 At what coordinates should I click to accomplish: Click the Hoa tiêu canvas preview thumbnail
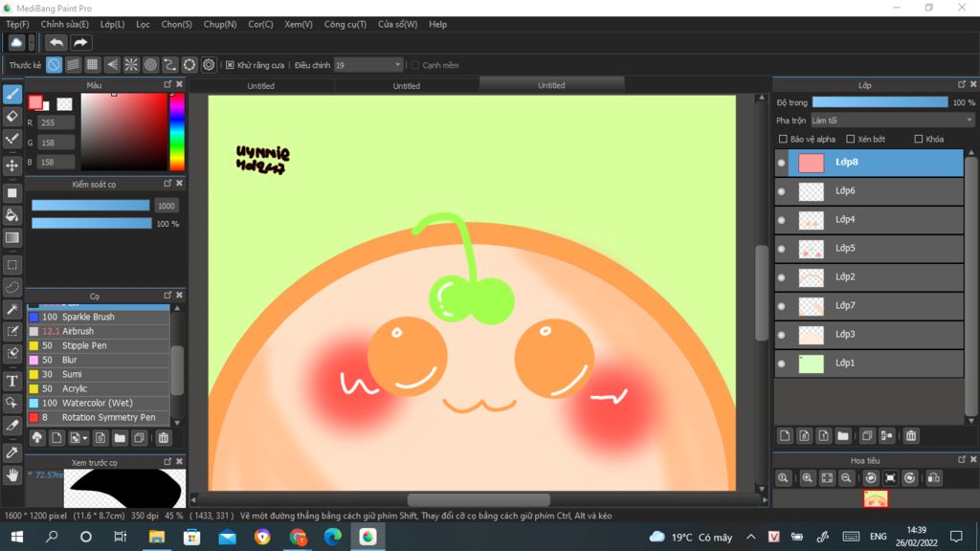click(x=876, y=498)
